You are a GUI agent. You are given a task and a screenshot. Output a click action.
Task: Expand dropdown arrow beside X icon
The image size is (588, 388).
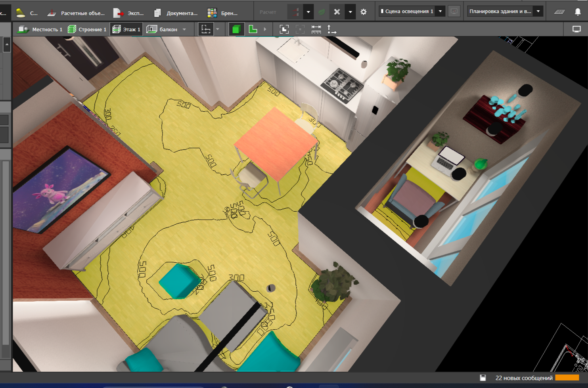click(350, 12)
